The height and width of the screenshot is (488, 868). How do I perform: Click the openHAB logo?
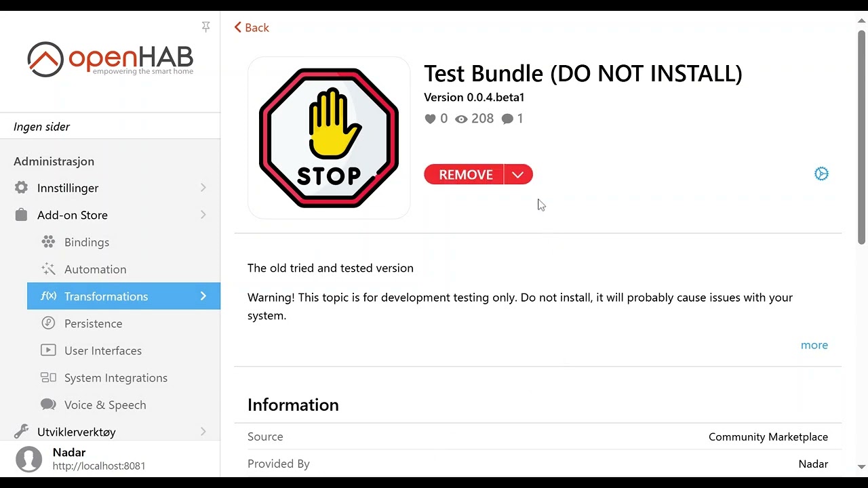click(x=111, y=59)
